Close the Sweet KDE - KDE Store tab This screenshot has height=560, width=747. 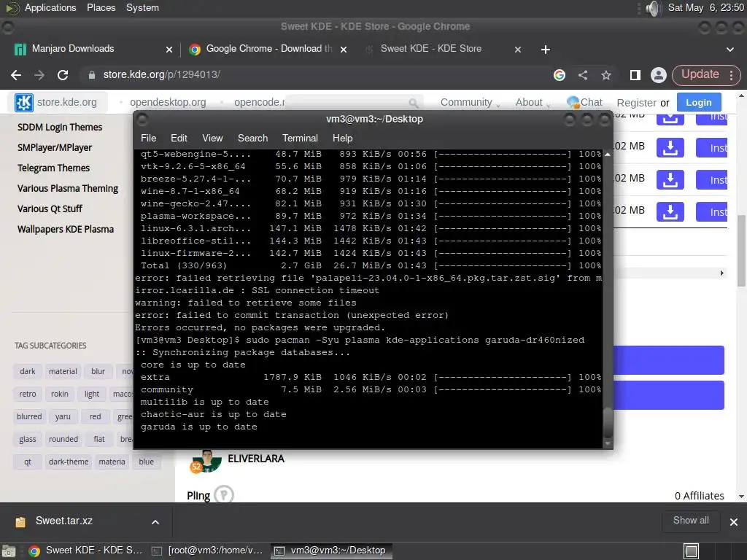(x=518, y=50)
